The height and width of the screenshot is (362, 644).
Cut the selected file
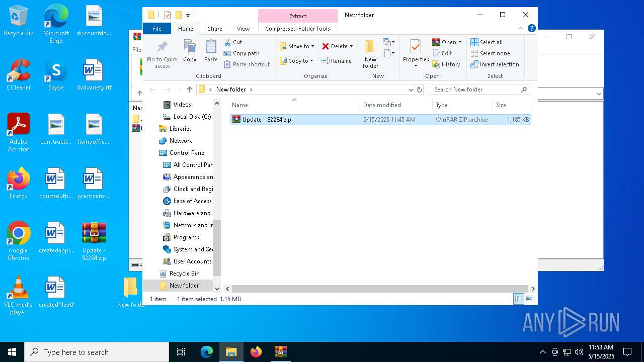pyautogui.click(x=233, y=42)
